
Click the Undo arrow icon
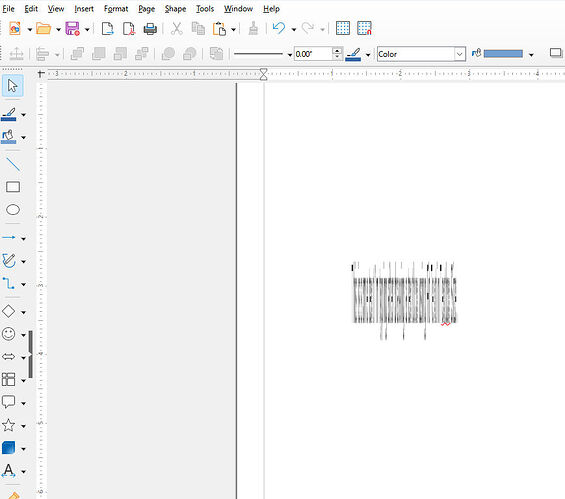[x=279, y=28]
